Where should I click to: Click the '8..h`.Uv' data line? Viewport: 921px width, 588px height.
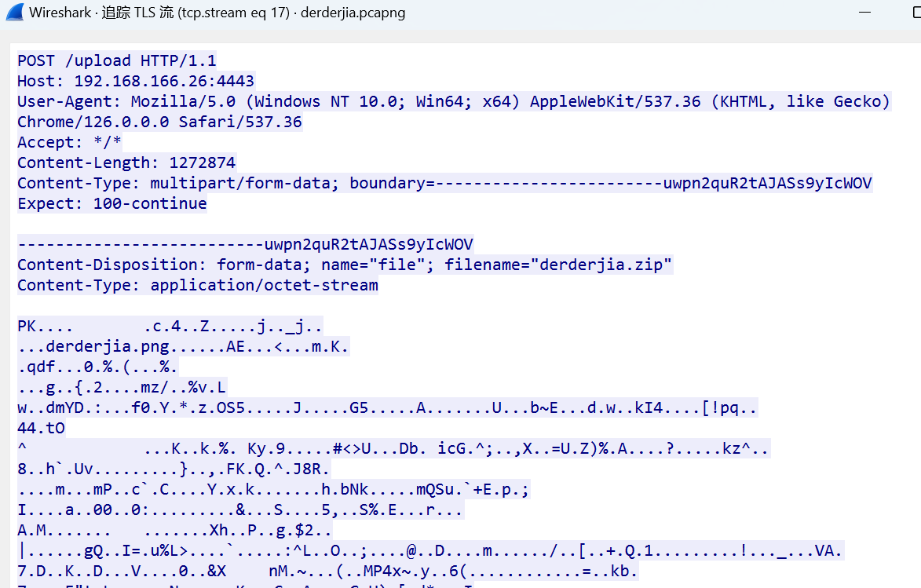(174, 469)
